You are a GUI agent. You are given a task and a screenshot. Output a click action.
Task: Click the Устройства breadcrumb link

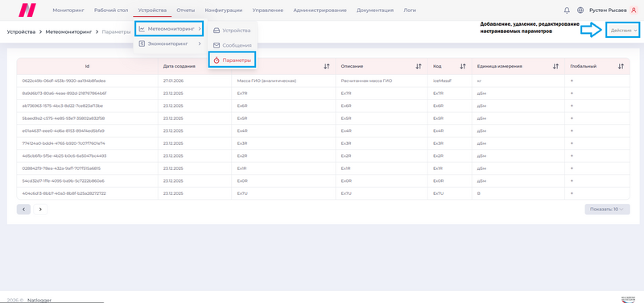point(21,31)
